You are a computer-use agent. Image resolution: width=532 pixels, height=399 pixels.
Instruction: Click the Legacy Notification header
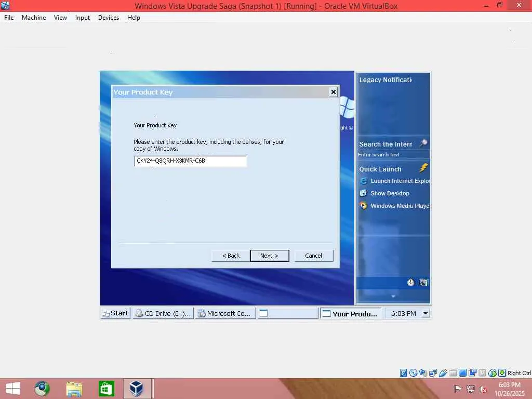(385, 79)
